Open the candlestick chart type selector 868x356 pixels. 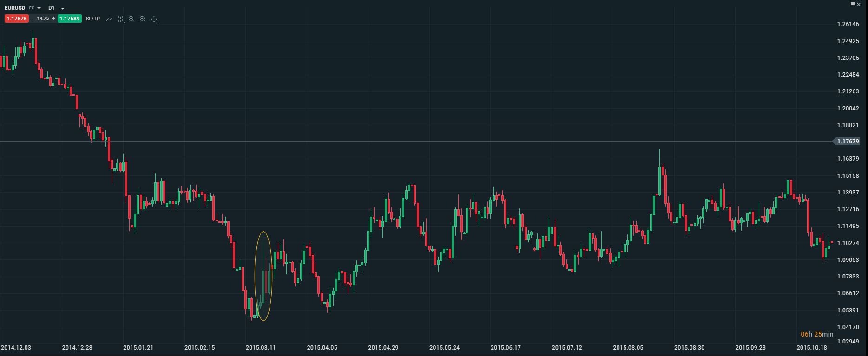[121, 19]
